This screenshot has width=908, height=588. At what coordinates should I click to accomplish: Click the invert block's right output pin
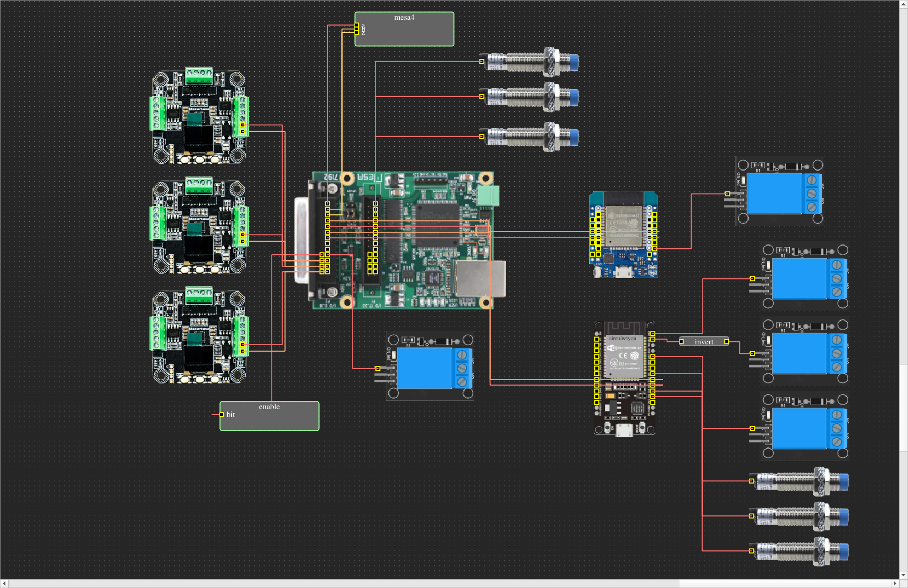[x=726, y=342]
